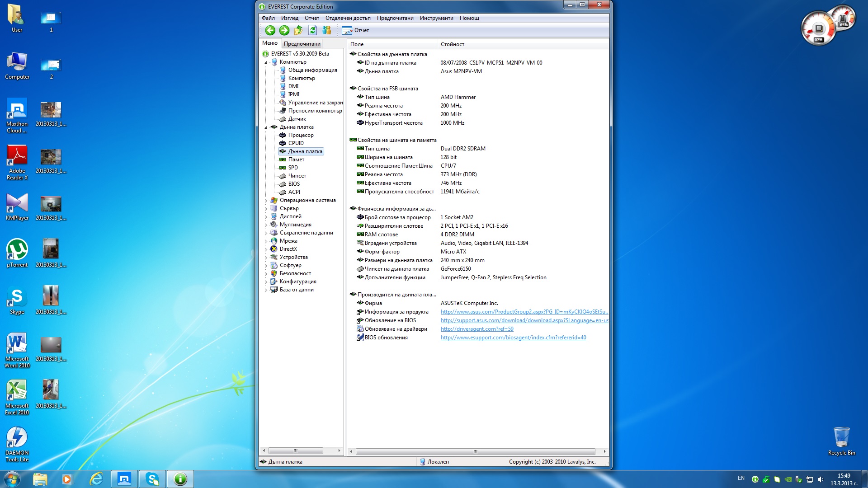Click the Up level toolbar icon
The width and height of the screenshot is (868, 488).
tap(298, 30)
